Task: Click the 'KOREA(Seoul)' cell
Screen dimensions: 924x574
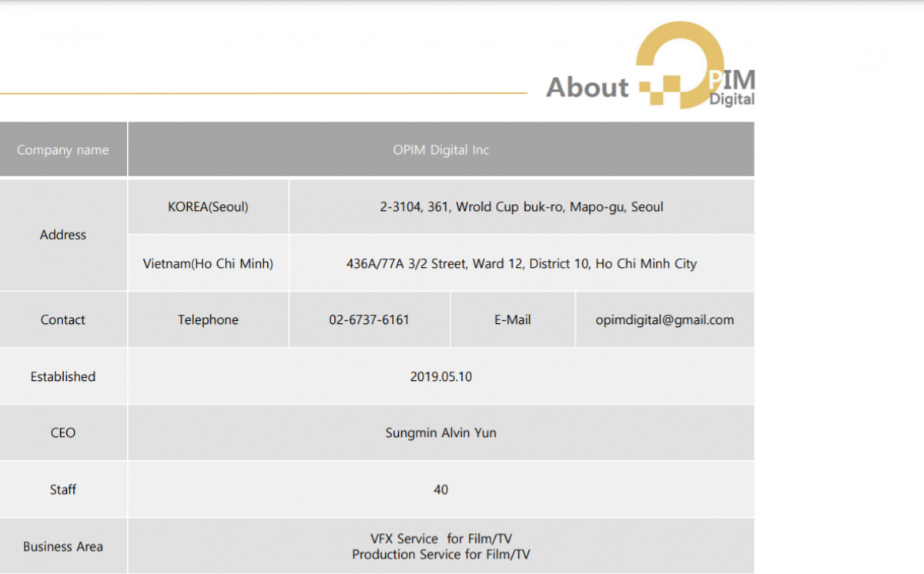Action: (208, 207)
